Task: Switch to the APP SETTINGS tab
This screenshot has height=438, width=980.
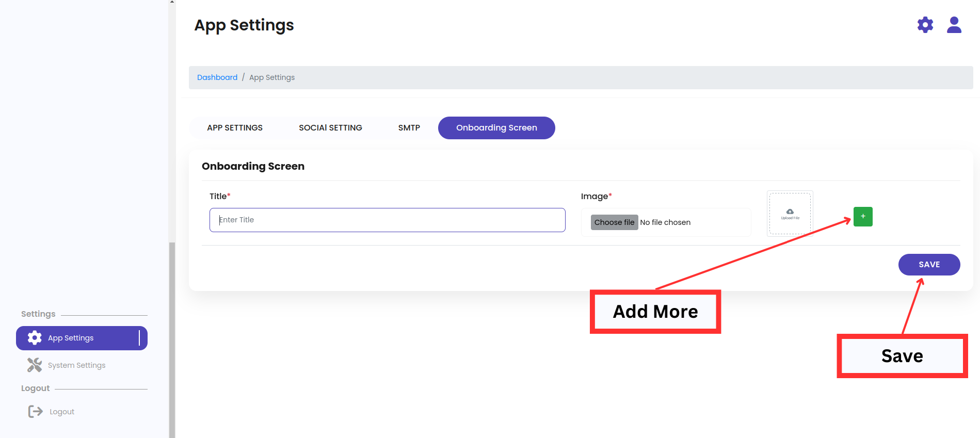Action: pyautogui.click(x=235, y=128)
